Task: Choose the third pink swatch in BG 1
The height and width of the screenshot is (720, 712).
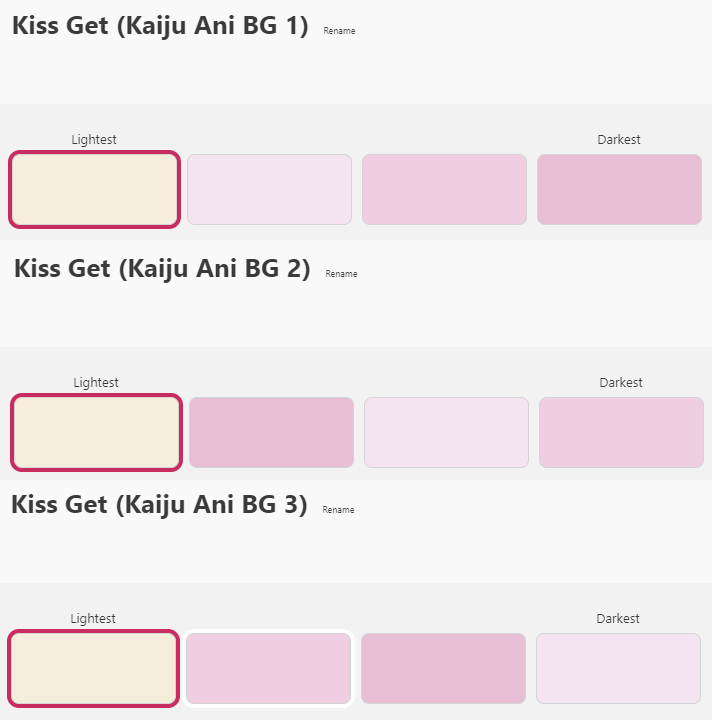Action: (x=444, y=189)
